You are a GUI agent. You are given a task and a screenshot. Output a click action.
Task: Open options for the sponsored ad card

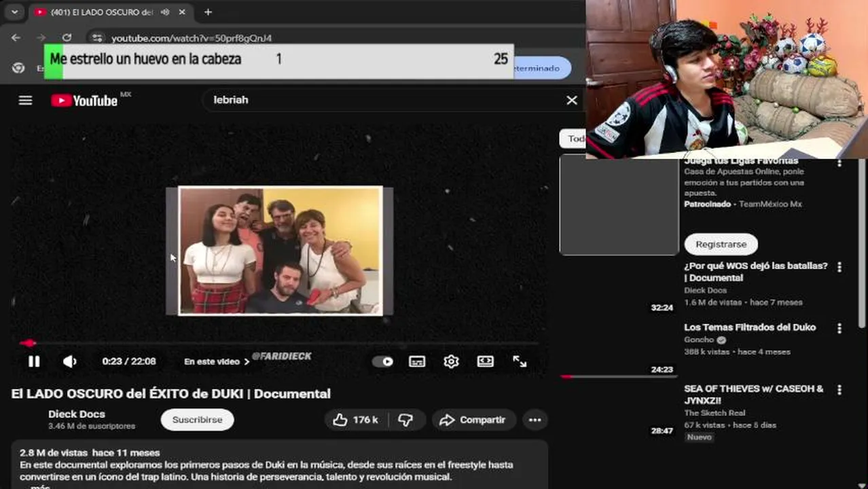[x=839, y=163]
